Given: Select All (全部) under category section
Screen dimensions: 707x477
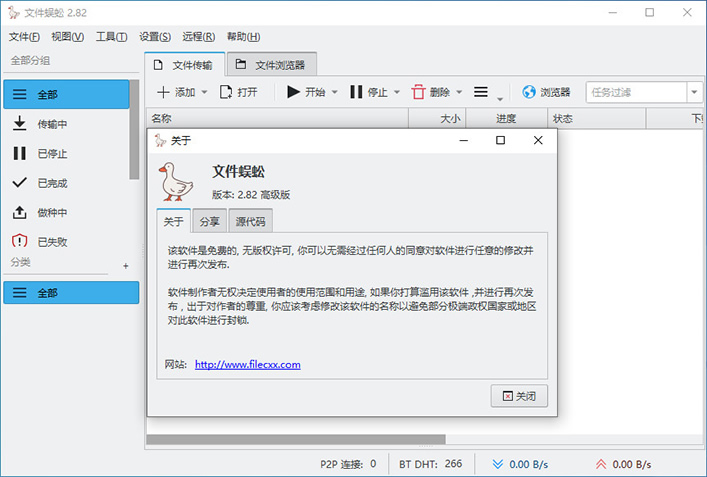Looking at the screenshot, I should (71, 293).
